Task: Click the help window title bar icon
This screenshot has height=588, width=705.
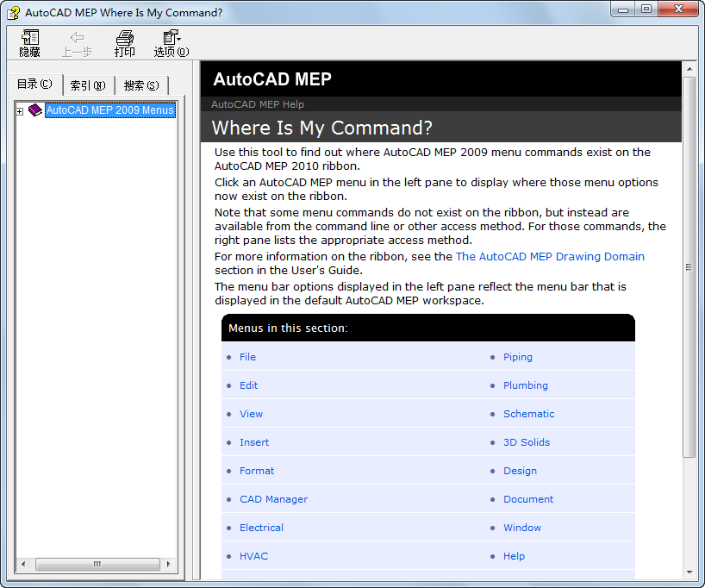Action: click(14, 13)
